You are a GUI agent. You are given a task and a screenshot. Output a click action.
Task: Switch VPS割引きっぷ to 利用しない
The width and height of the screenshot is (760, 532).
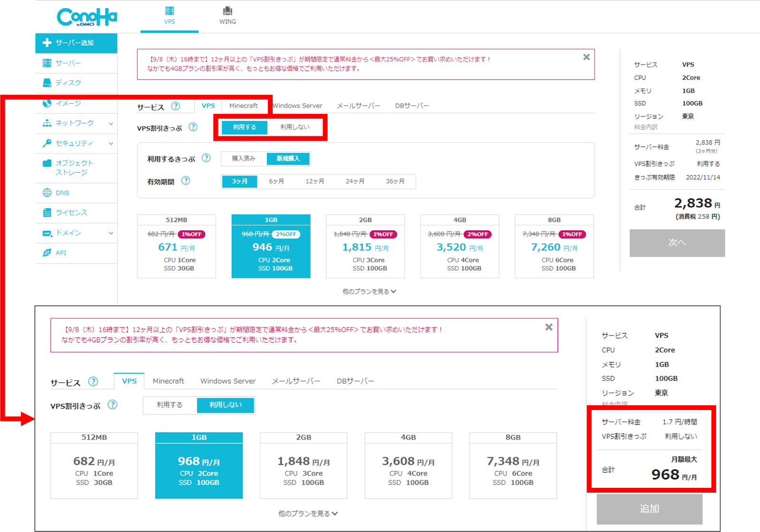tap(296, 127)
